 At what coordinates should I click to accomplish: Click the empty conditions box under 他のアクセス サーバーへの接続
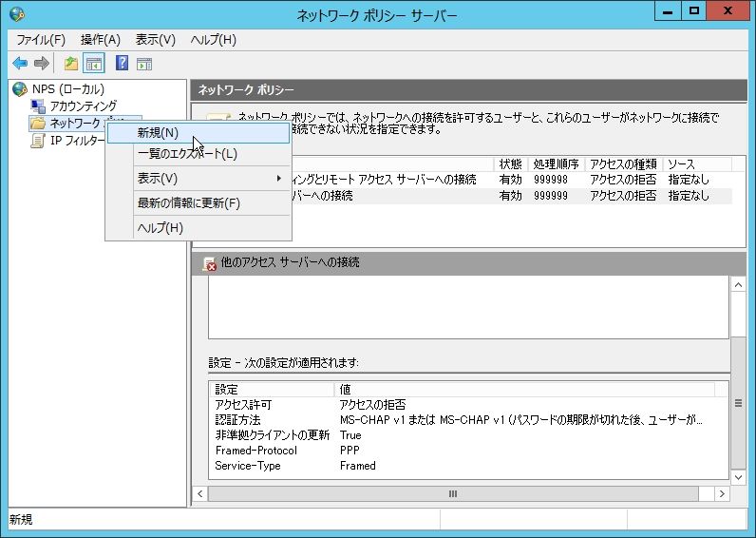click(468, 307)
